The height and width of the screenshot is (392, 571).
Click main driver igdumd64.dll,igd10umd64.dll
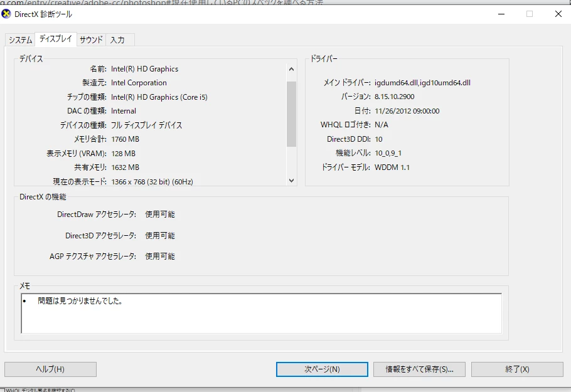click(x=422, y=83)
